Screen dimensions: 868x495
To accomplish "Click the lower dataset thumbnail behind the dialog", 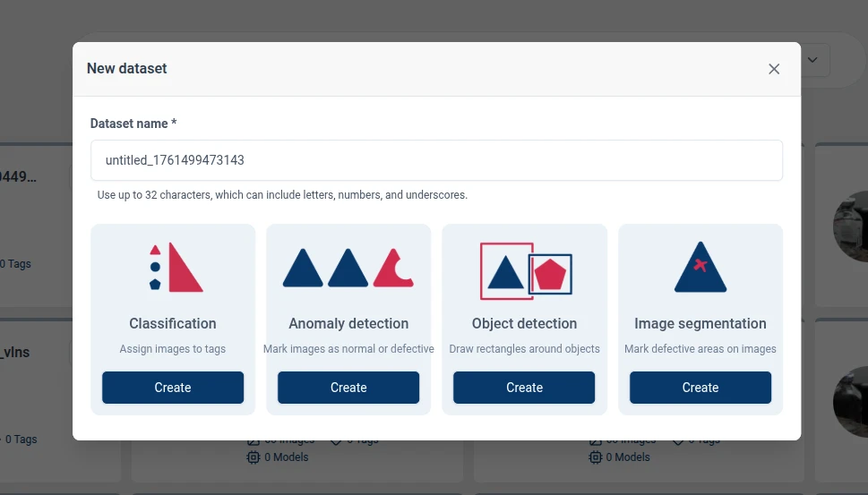I will pos(850,401).
